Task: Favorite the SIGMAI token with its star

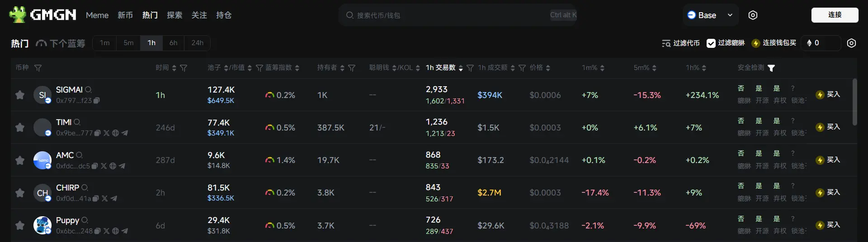Action: (20, 95)
